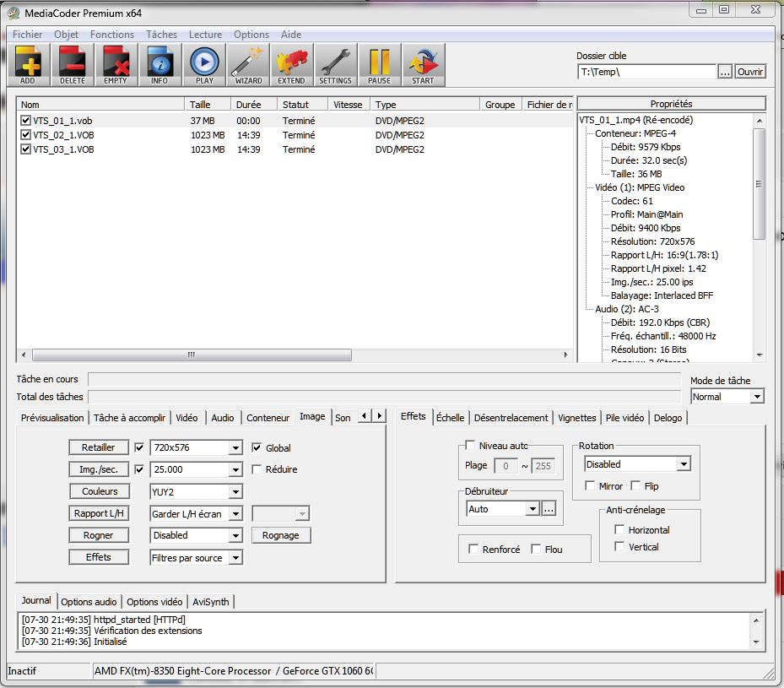Select the Conteneur: MPEG-4 tree node
The height and width of the screenshot is (688, 784).
pos(635,133)
